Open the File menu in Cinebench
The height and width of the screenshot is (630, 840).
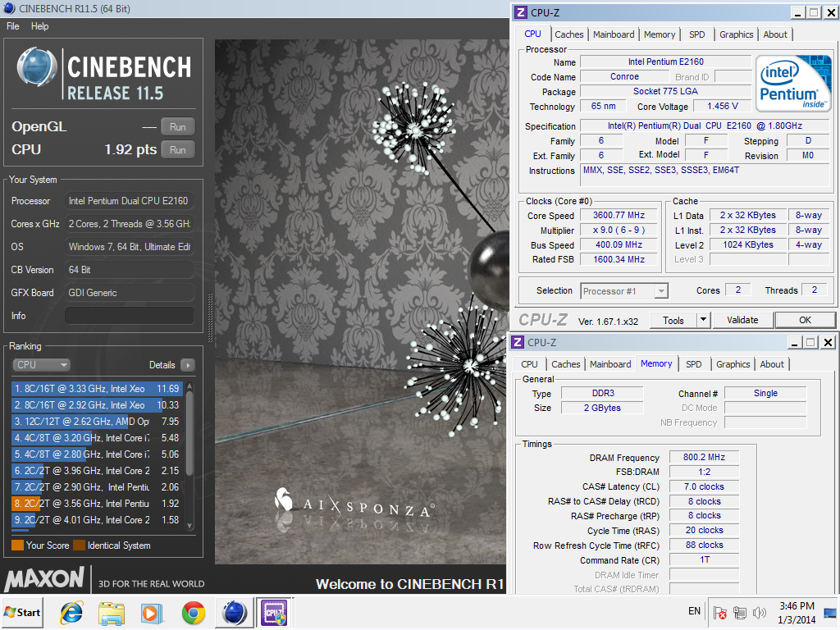click(x=13, y=26)
